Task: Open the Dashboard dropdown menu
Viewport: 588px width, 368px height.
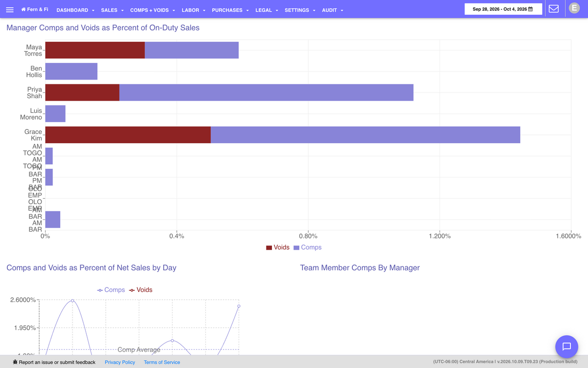Action: coord(75,10)
